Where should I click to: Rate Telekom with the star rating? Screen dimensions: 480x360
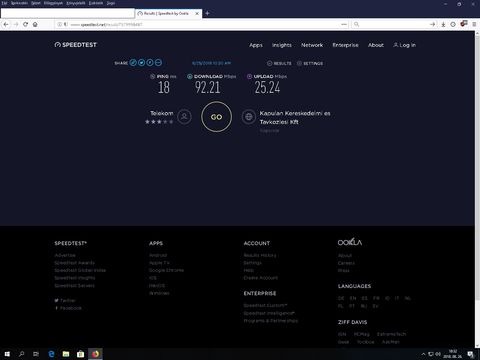click(159, 122)
